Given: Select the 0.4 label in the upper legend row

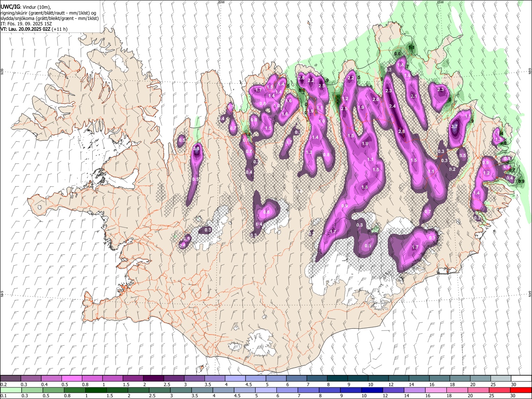Looking at the screenshot, I should tap(44, 384).
